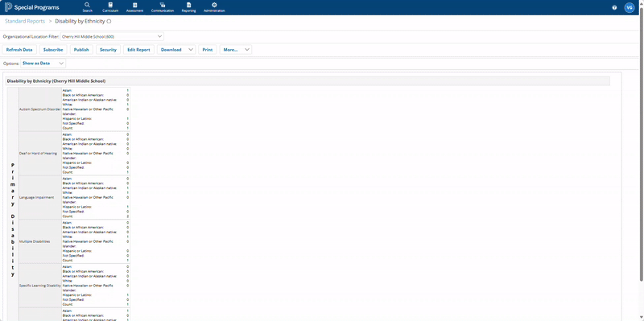
Task: Open the Security settings button
Action: tap(108, 50)
